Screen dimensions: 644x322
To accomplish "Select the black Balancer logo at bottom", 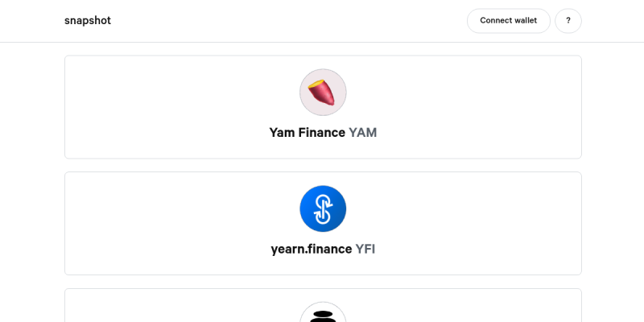I will [323, 314].
